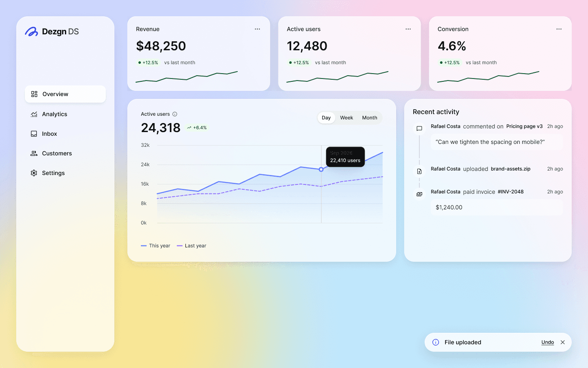Click the This year legend entry
Image resolution: width=588 pixels, height=368 pixels.
click(x=156, y=246)
